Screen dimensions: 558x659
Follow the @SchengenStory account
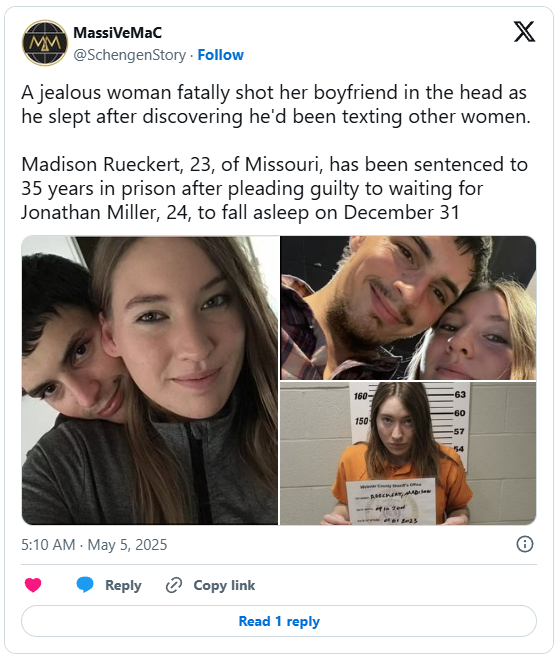point(221,55)
